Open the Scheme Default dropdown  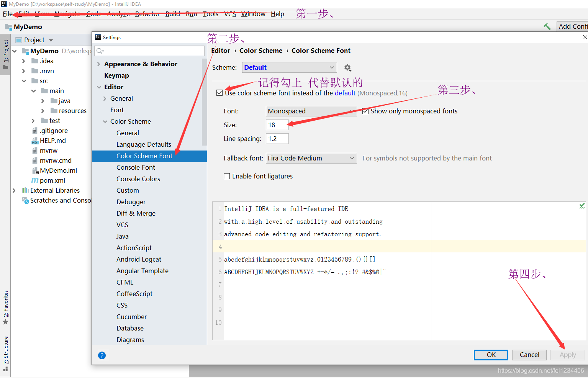pyautogui.click(x=290, y=67)
